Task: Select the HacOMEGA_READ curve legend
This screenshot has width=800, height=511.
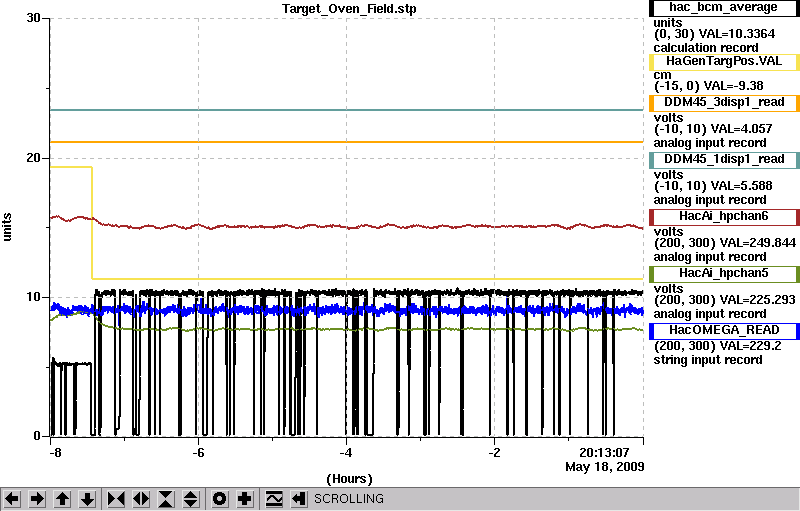Action: coord(723,331)
